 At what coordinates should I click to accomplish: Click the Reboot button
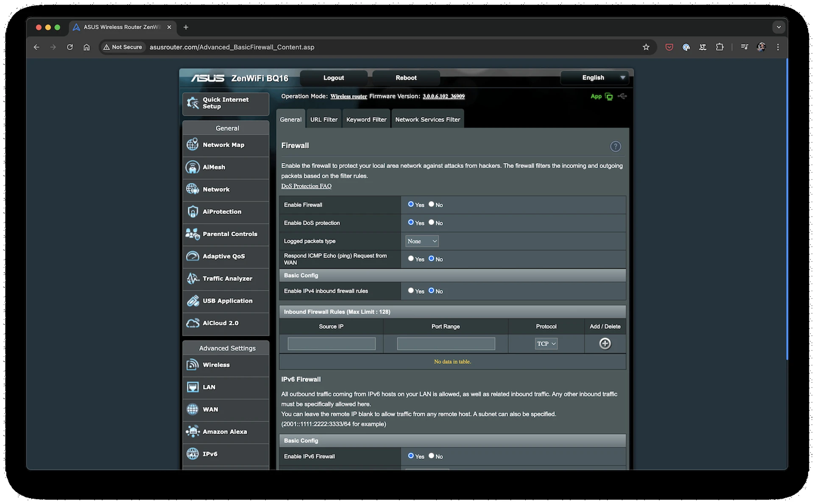406,78
